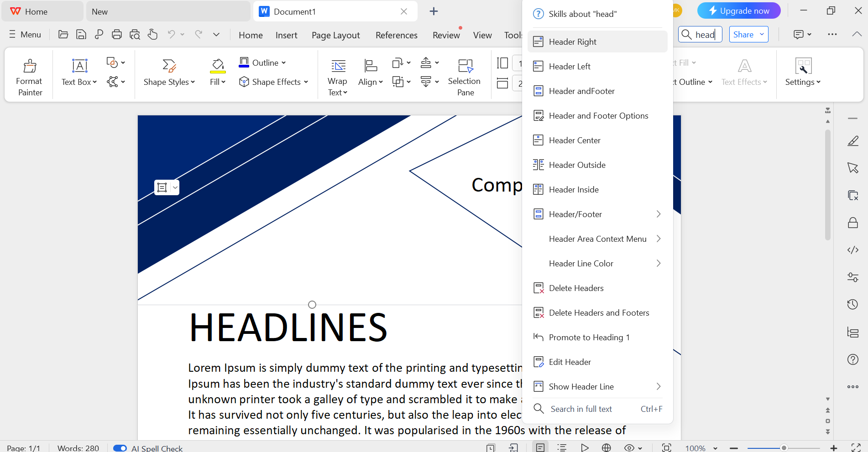Toggle the AI Spell Check switch
This screenshot has width=868, height=452.
point(120,448)
